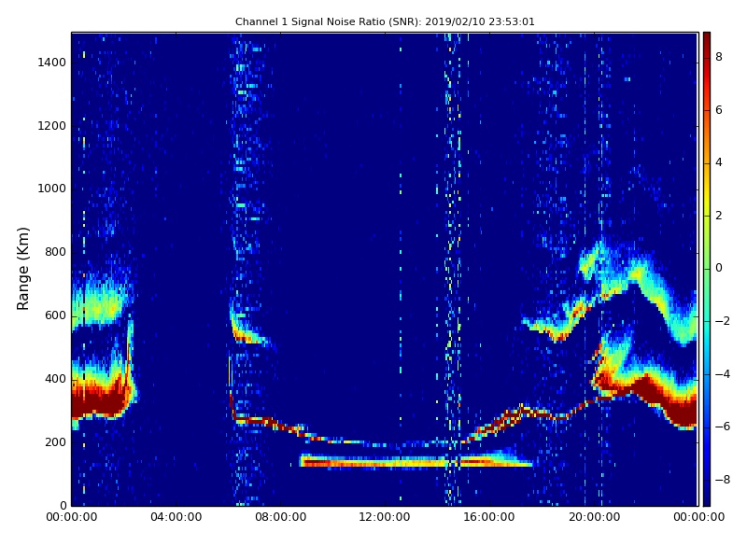Click the 400 y-axis tick label
The height and width of the screenshot is (560, 747).
click(56, 379)
